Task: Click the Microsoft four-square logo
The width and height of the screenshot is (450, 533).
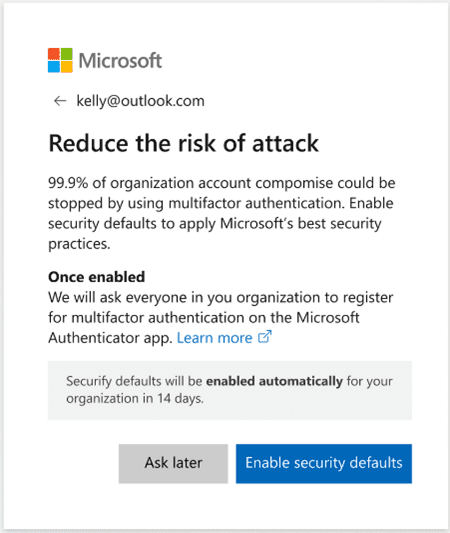Action: (x=60, y=60)
